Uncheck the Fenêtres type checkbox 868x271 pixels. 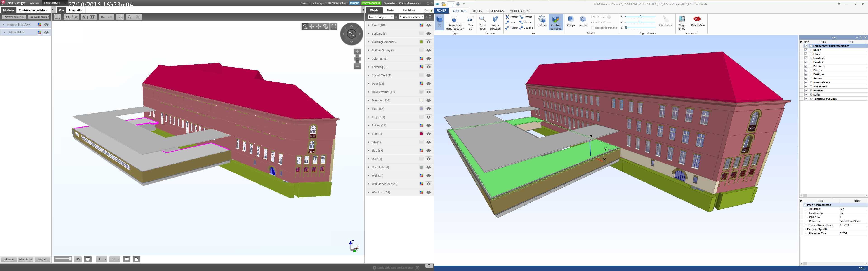click(x=806, y=74)
